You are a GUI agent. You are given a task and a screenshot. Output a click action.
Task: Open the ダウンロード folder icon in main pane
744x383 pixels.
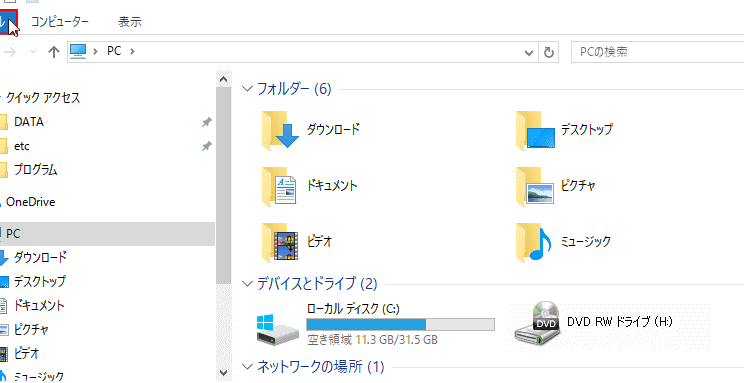coord(280,131)
